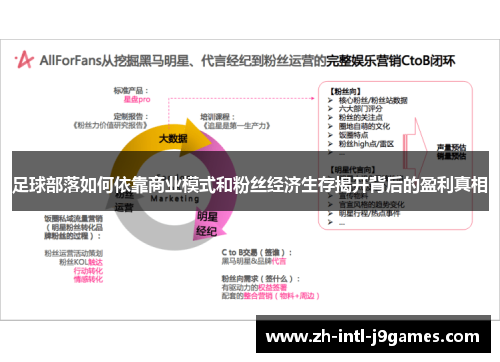The height and width of the screenshot is (362, 500).
Task: Select the pink 星盘pro product label
Action: pyautogui.click(x=137, y=99)
